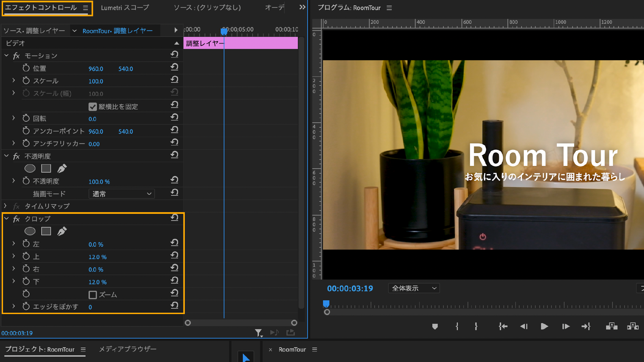Click the Add Marker button in Program monitor
The width and height of the screenshot is (644, 362).
435,326
